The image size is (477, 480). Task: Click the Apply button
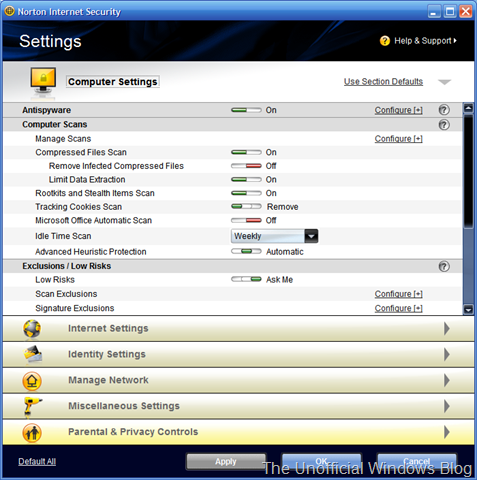226,462
